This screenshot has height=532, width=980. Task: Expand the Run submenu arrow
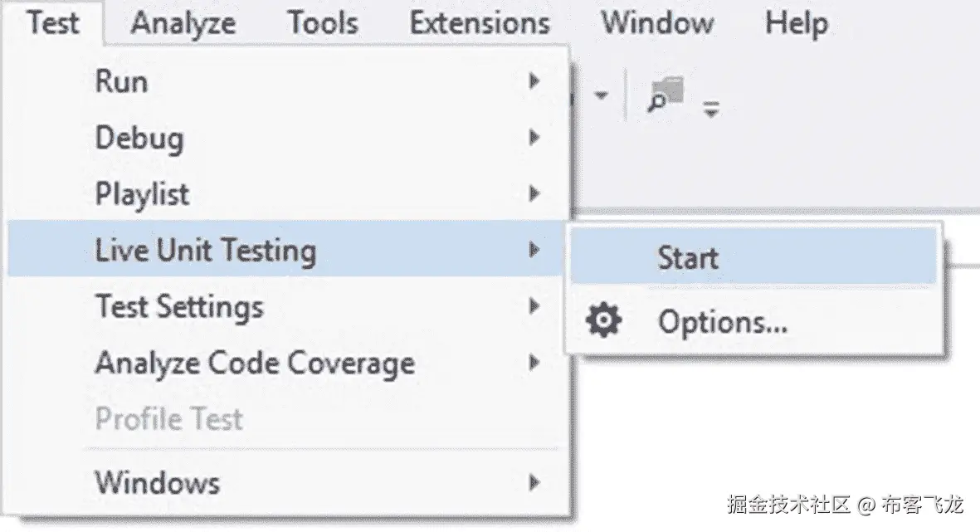click(534, 81)
